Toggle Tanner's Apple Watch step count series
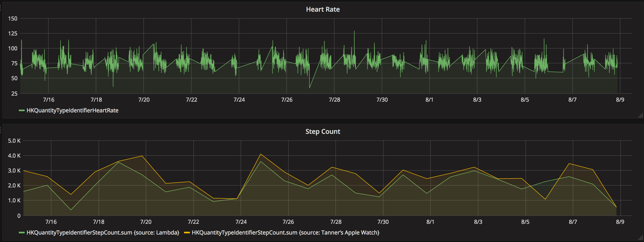 (285, 232)
